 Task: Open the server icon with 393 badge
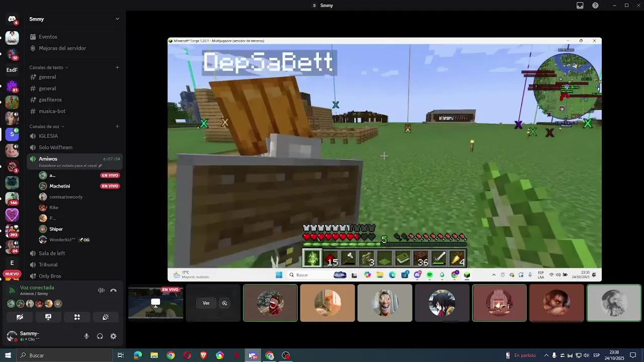click(x=12, y=231)
